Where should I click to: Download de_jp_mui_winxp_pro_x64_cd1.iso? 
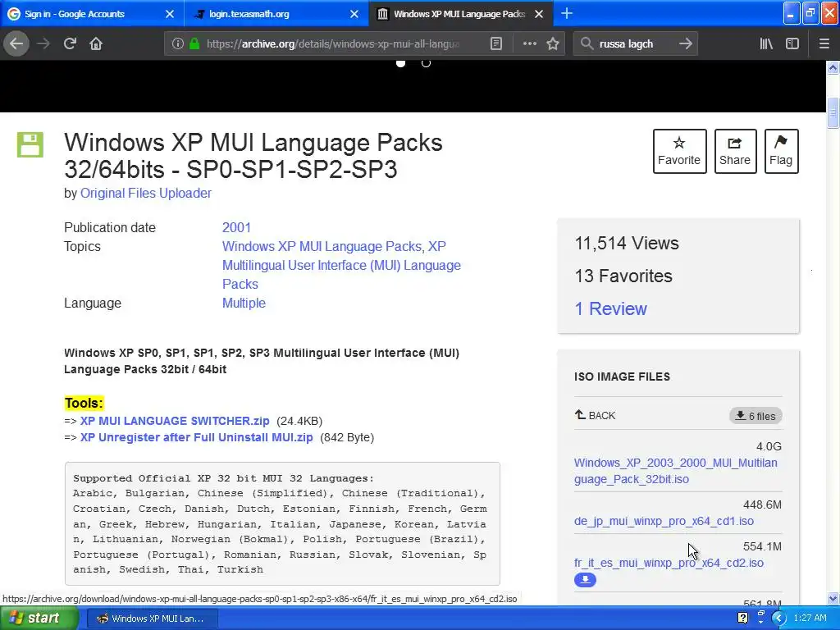click(x=664, y=521)
